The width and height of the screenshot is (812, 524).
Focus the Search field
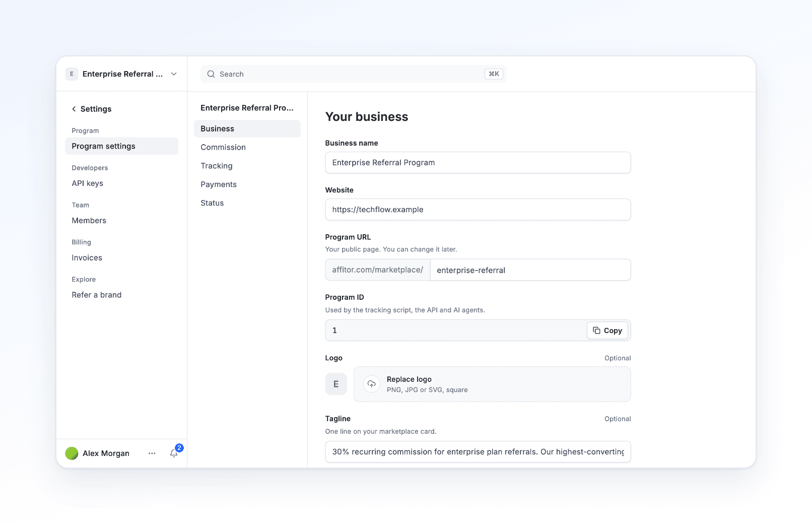point(353,74)
